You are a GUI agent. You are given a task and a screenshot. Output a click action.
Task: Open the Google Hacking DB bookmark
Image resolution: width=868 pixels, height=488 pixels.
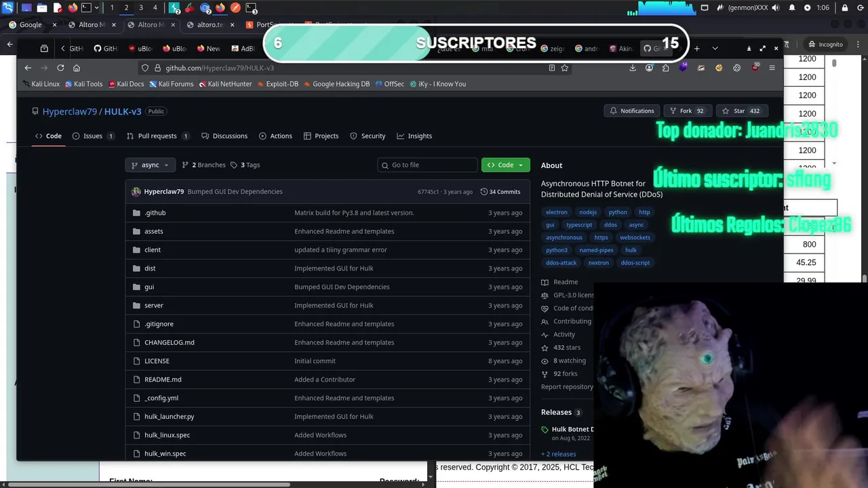[x=336, y=84]
